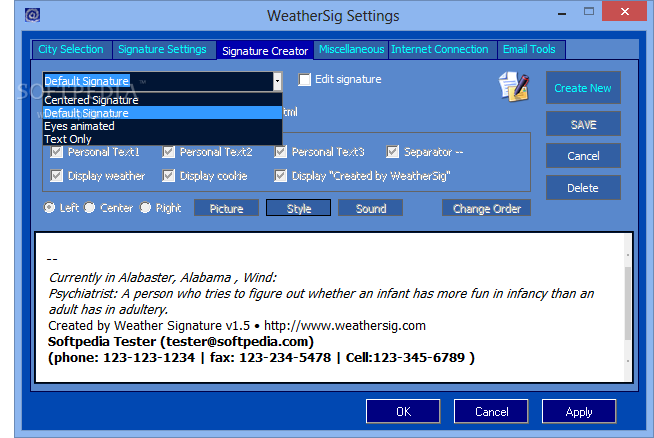Screen dimensions: 654x438
Task: Confirm settings with the OK button
Action: (403, 412)
